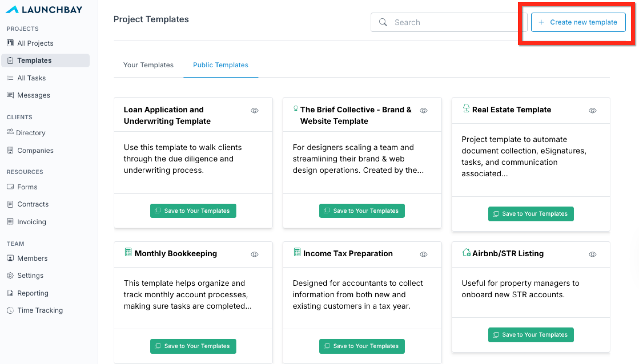Open the Companies page
639x364 pixels.
click(x=35, y=150)
